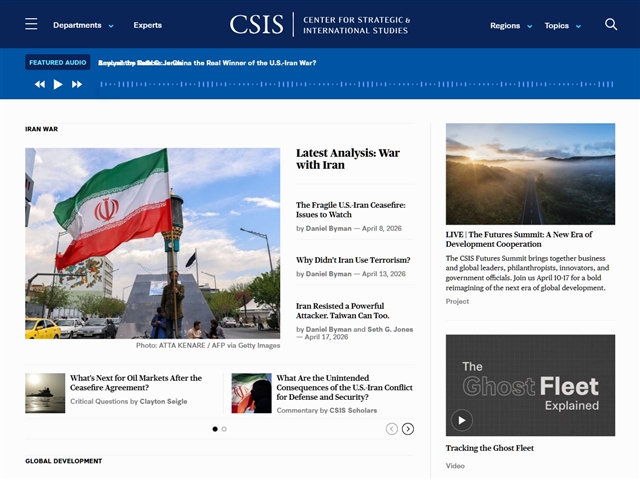Viewport: 640px width, 480px height.
Task: Click the GLOBAL DEVELOPMENT section heading
Action: click(x=64, y=461)
